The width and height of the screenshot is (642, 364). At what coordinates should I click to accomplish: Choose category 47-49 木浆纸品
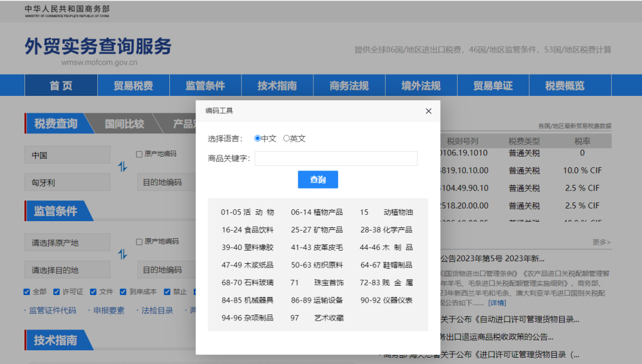coord(247,265)
